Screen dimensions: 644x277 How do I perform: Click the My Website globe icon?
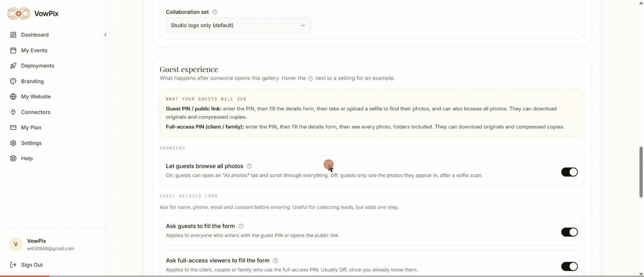click(13, 97)
